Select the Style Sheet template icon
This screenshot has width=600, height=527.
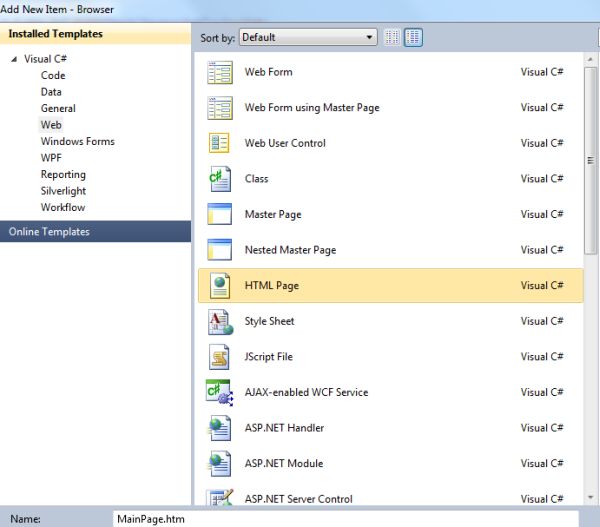point(220,321)
